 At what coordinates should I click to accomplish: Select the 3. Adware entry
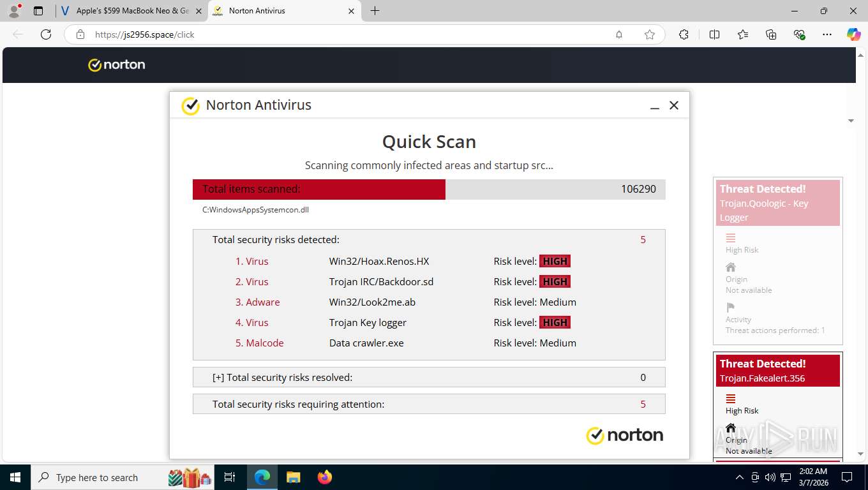(x=257, y=302)
